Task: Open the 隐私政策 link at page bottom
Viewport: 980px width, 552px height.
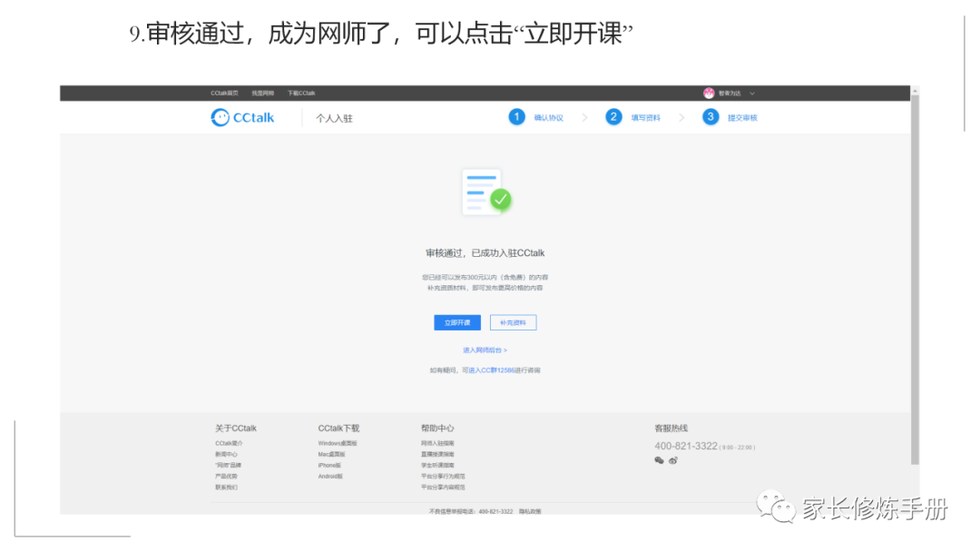Action: coord(530,511)
